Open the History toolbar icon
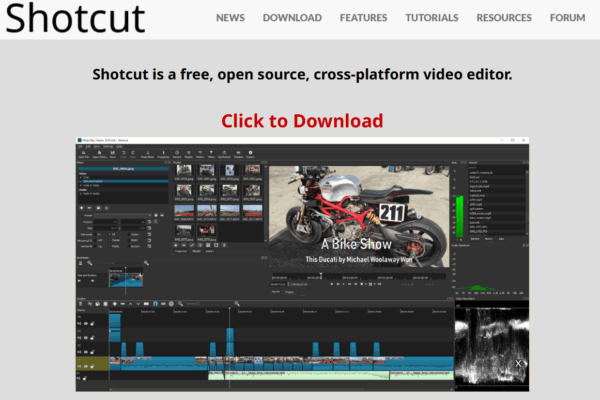Image resolution: width=600 pixels, height=400 pixels. click(200, 154)
